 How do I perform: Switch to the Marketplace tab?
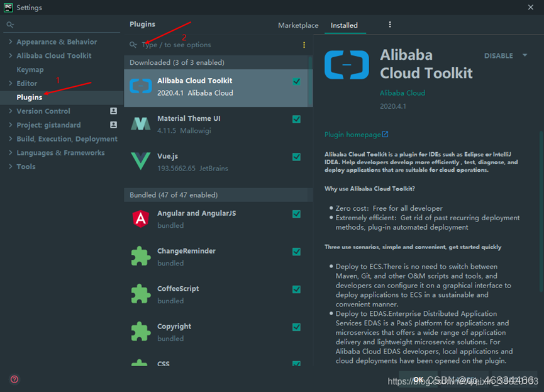click(x=298, y=25)
